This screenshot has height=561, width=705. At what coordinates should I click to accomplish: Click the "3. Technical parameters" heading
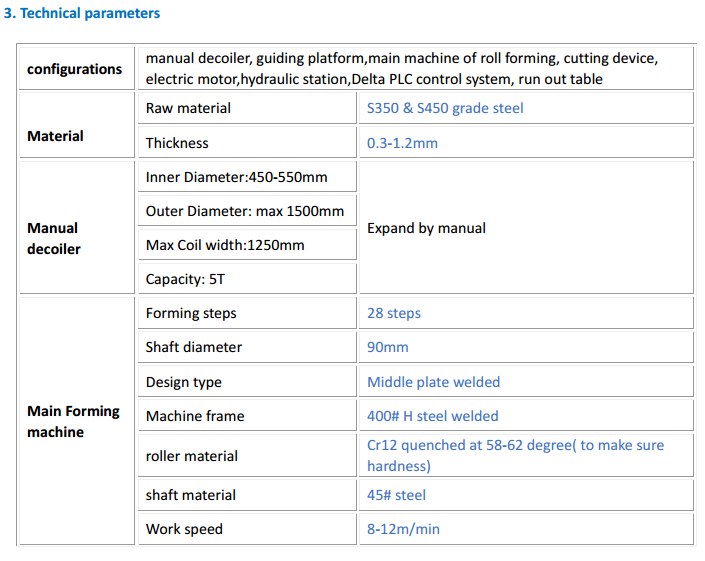point(82,13)
